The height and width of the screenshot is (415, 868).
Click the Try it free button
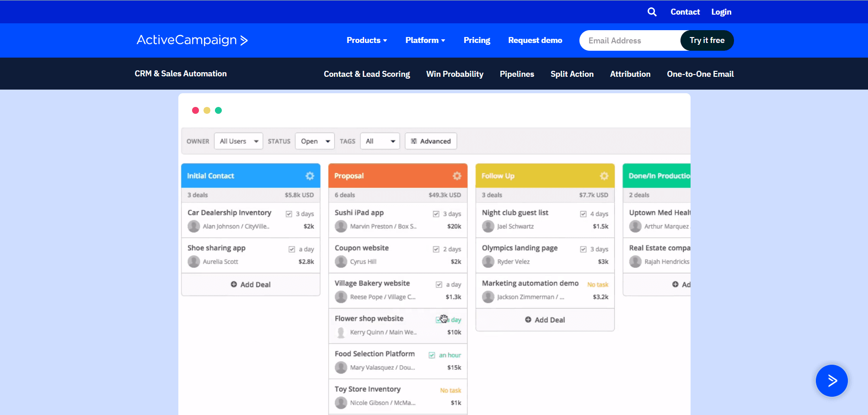pyautogui.click(x=707, y=40)
